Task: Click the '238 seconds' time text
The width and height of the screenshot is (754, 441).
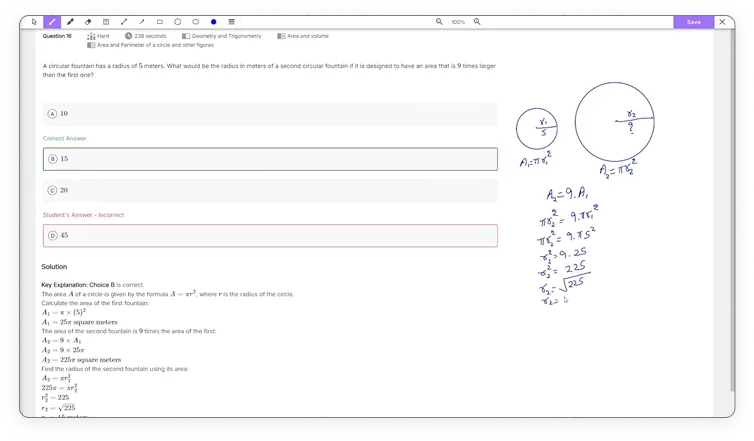Action: 150,36
